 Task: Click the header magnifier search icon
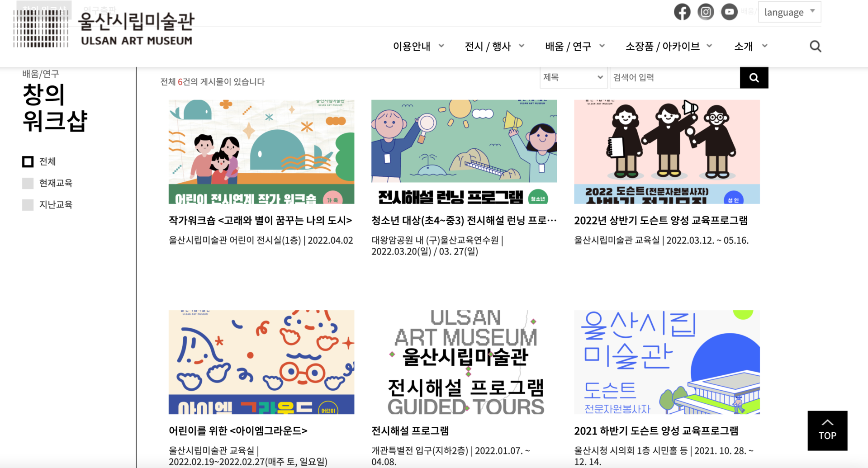[816, 46]
